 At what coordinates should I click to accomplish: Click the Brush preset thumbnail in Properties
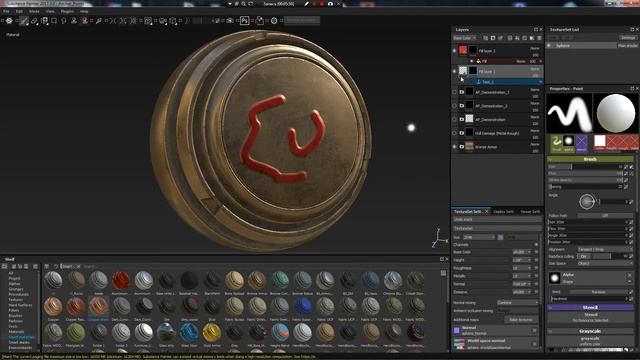pos(556,142)
